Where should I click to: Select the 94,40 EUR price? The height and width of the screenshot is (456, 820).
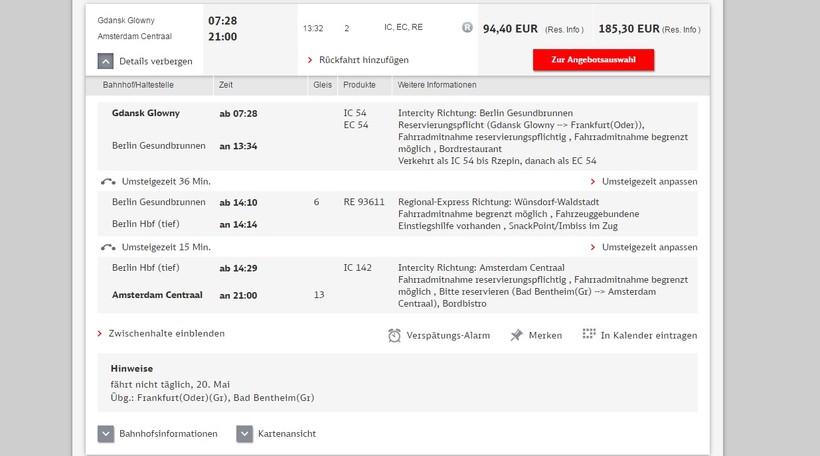point(511,28)
